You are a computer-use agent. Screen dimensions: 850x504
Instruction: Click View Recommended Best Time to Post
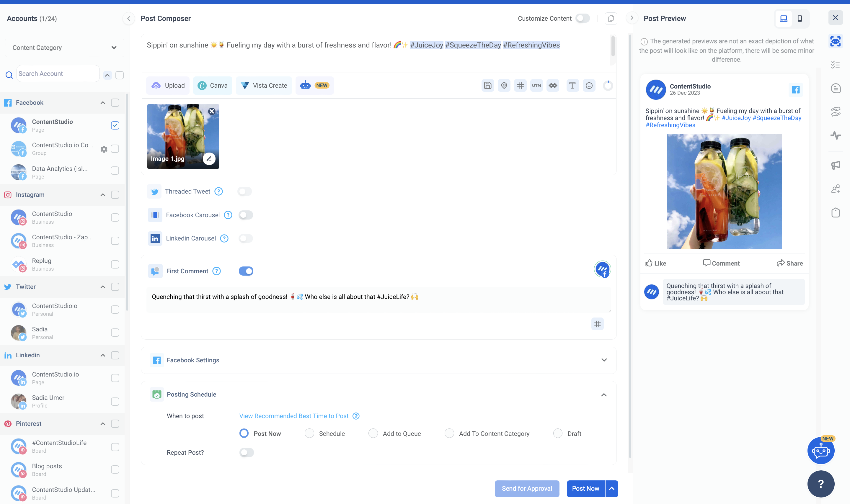pyautogui.click(x=294, y=416)
